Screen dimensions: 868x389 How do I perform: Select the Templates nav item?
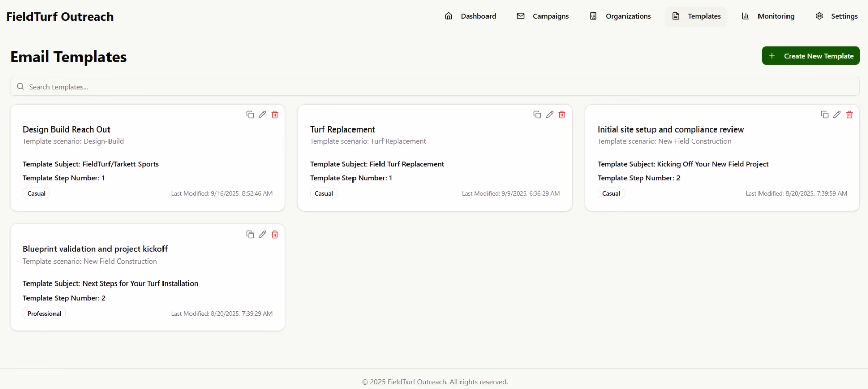click(696, 16)
